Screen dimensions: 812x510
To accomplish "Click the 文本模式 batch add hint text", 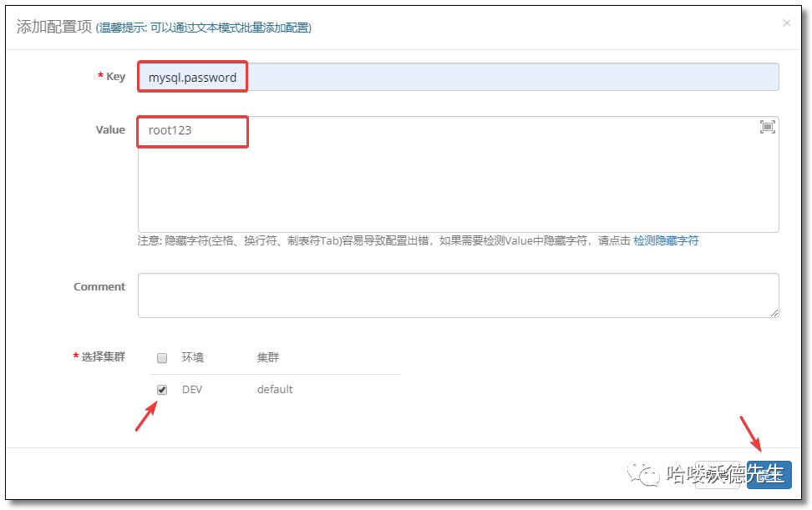I will click(205, 28).
